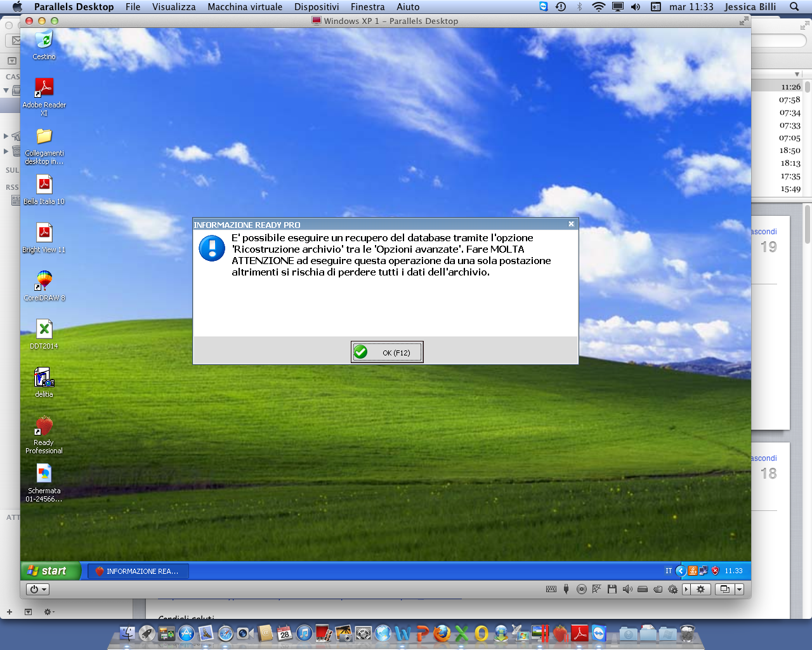
Task: Click the add (+) button in background Mail window
Action: click(10, 612)
